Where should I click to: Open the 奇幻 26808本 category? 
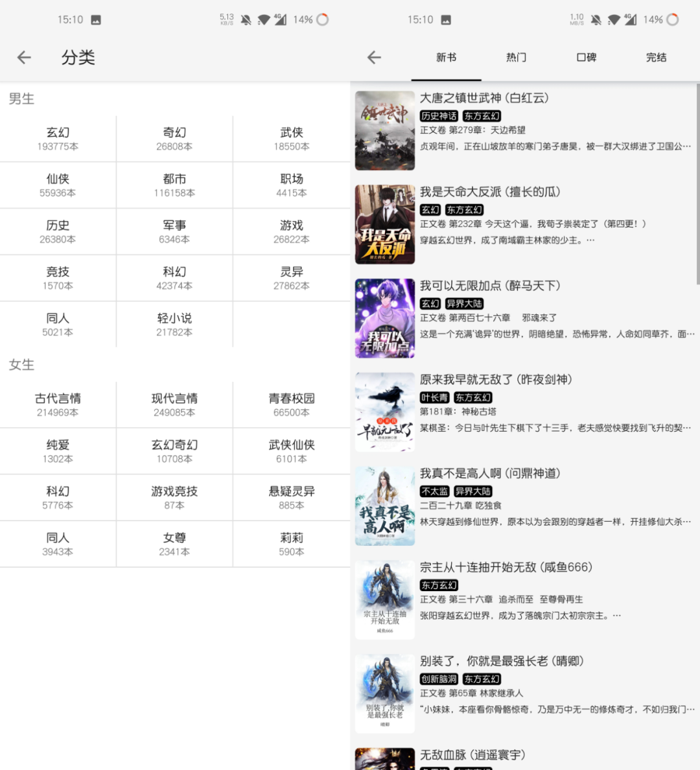tap(174, 139)
